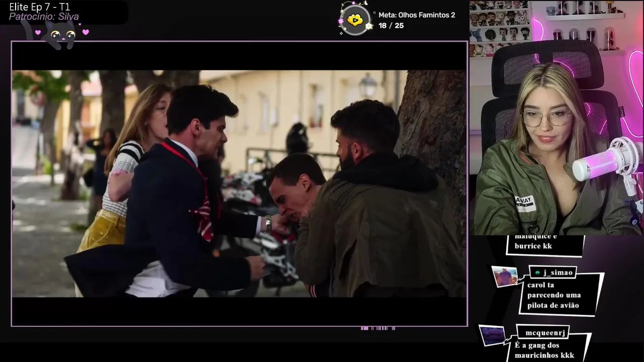Click the yellow heart goal icon

tap(355, 21)
